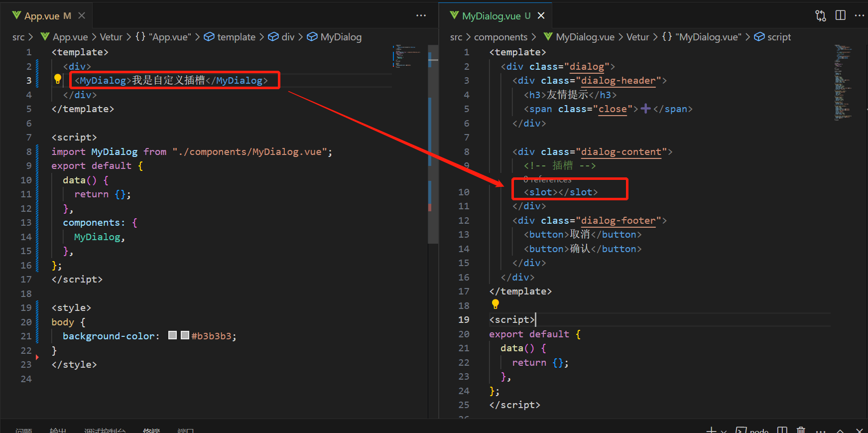
Task: Open changes for MyDialog.vue (compare icon)
Action: pos(821,16)
